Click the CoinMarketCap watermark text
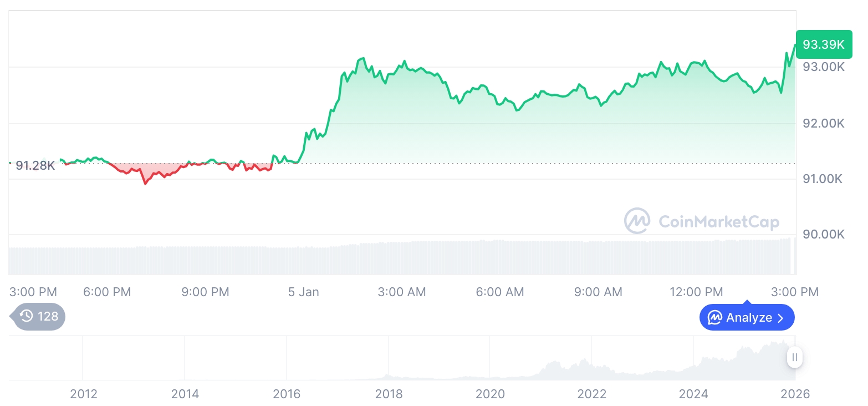The width and height of the screenshot is (868, 406). coord(718,222)
